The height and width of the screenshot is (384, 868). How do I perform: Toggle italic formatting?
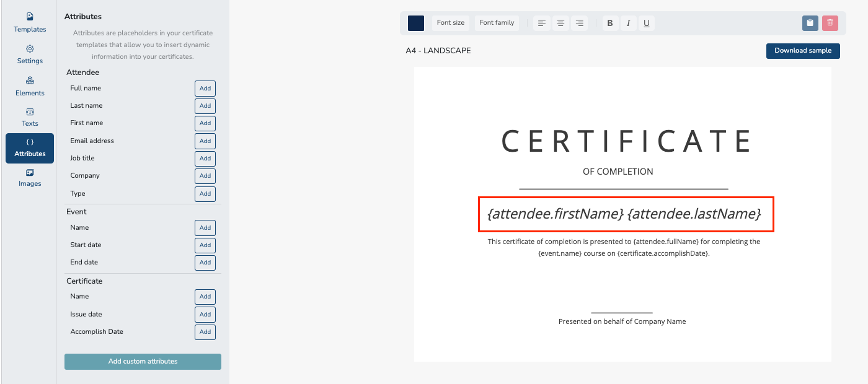[x=628, y=23]
